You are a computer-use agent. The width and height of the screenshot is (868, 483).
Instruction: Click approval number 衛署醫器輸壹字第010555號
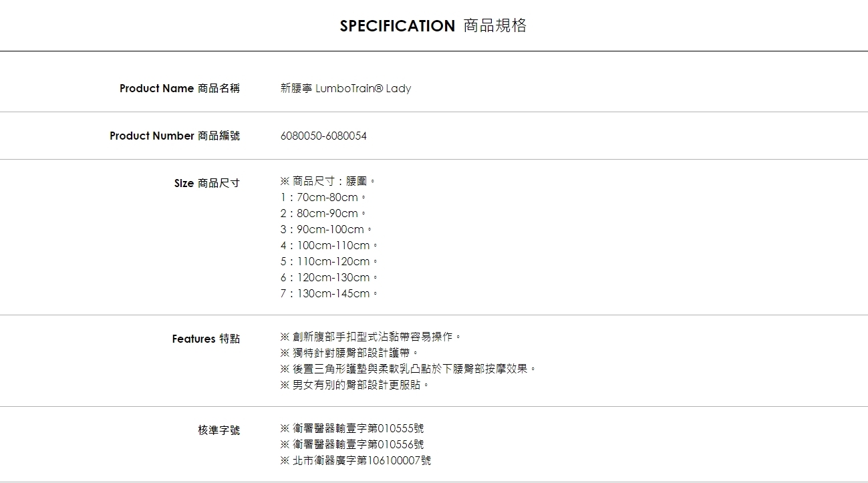pos(352,428)
